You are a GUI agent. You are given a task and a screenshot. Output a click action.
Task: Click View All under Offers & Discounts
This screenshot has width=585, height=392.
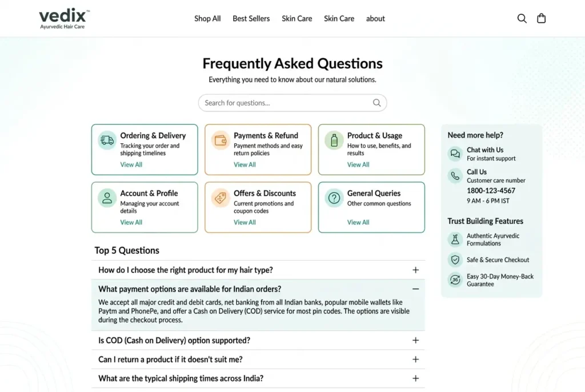pos(244,221)
